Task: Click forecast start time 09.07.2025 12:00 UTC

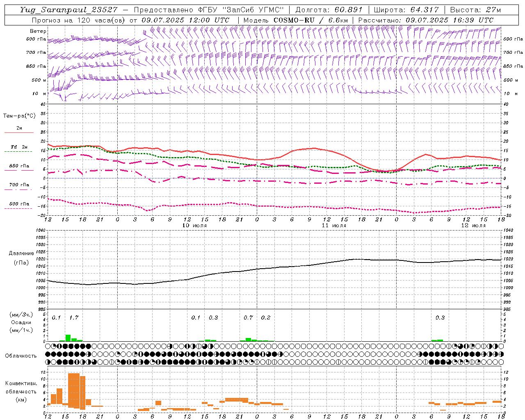Action: tap(185, 20)
